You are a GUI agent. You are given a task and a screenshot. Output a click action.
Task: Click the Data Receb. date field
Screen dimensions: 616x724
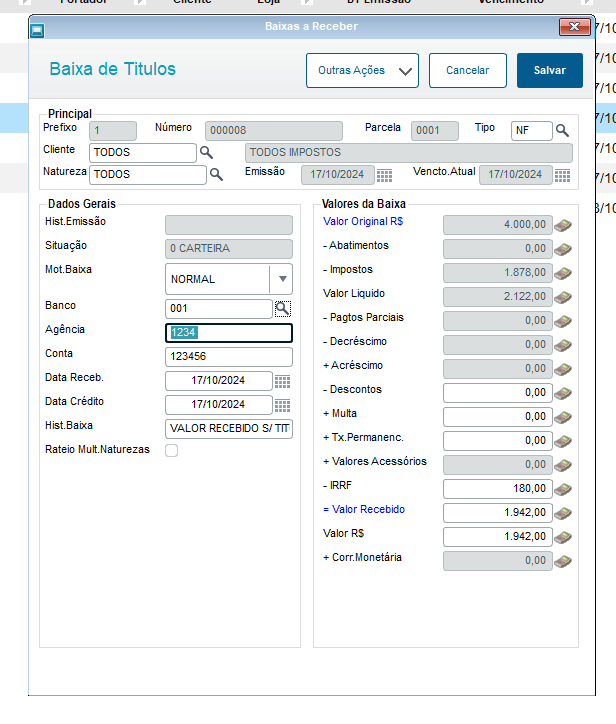click(218, 381)
